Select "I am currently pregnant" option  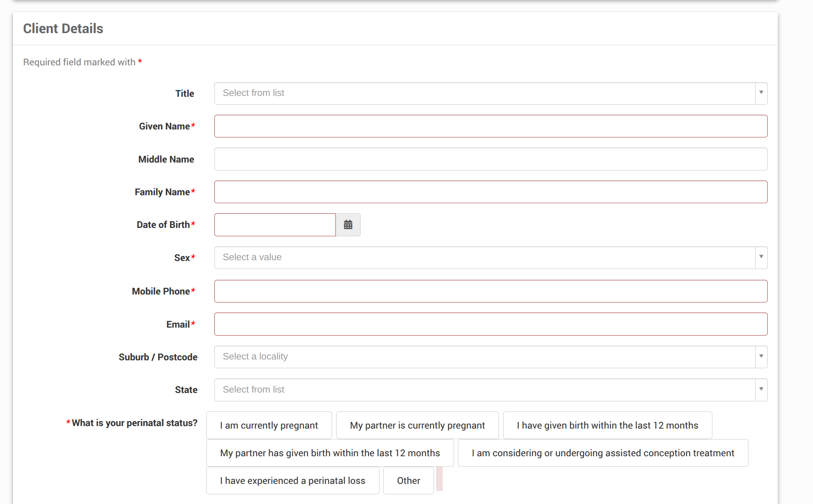[x=269, y=425]
